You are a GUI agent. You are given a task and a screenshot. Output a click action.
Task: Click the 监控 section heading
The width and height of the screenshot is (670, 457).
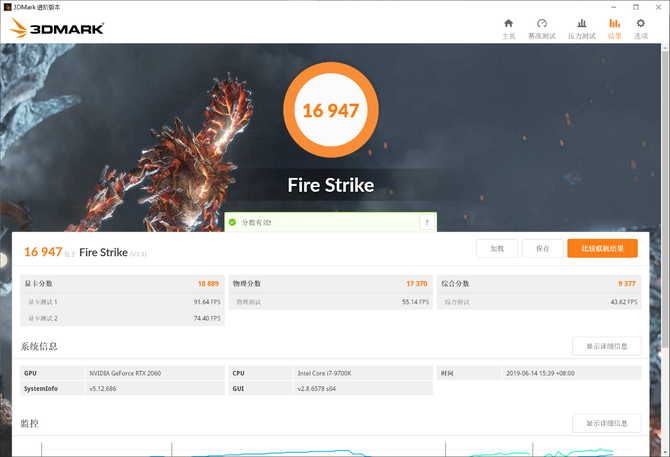click(29, 423)
